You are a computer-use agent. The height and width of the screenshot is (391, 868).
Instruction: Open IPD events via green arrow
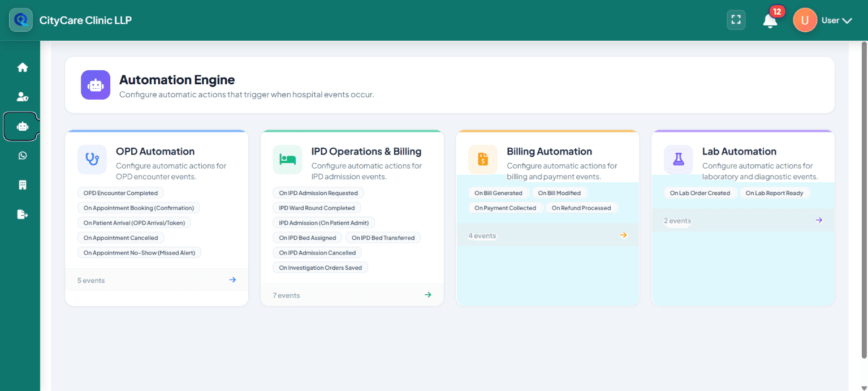(428, 295)
